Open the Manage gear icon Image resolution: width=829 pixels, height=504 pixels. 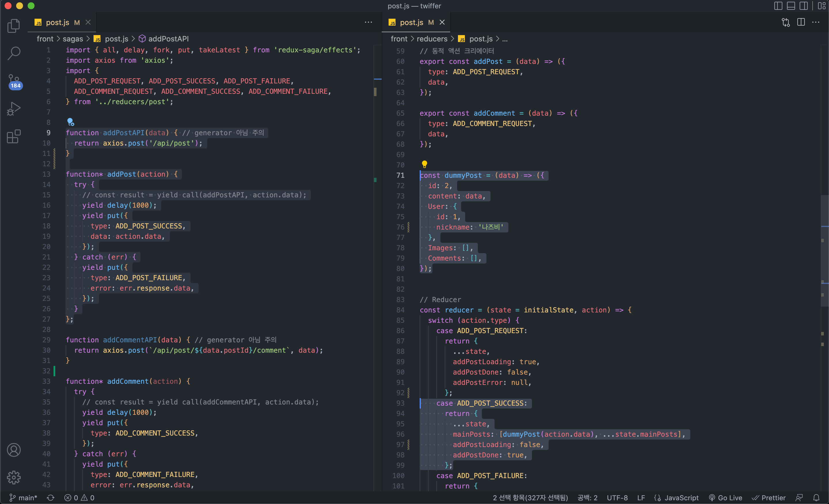[x=14, y=477]
